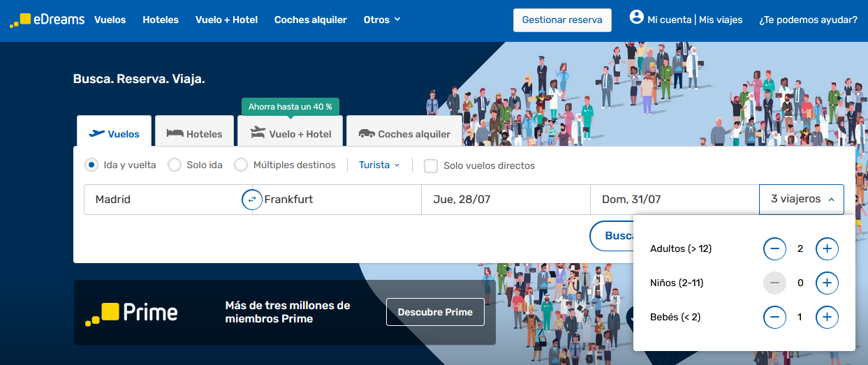The height and width of the screenshot is (365, 868).
Task: Open Mi cuenta | Mis viajes link
Action: point(695,20)
